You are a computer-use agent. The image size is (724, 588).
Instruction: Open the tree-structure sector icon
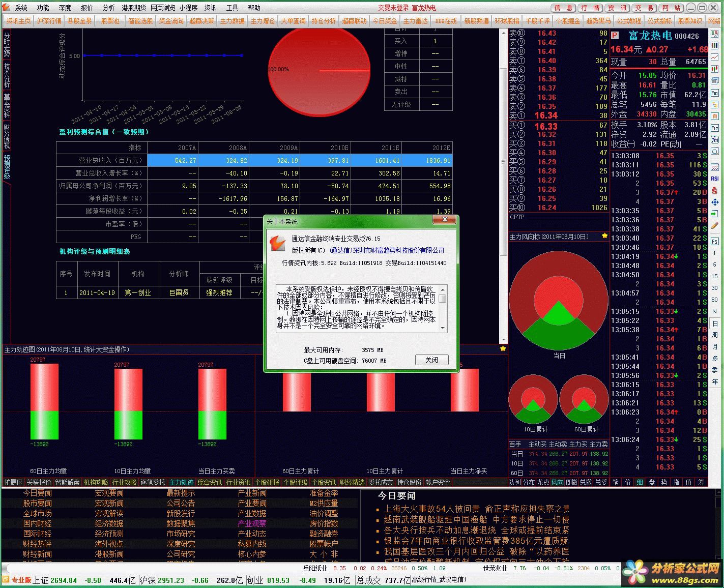pos(715,104)
